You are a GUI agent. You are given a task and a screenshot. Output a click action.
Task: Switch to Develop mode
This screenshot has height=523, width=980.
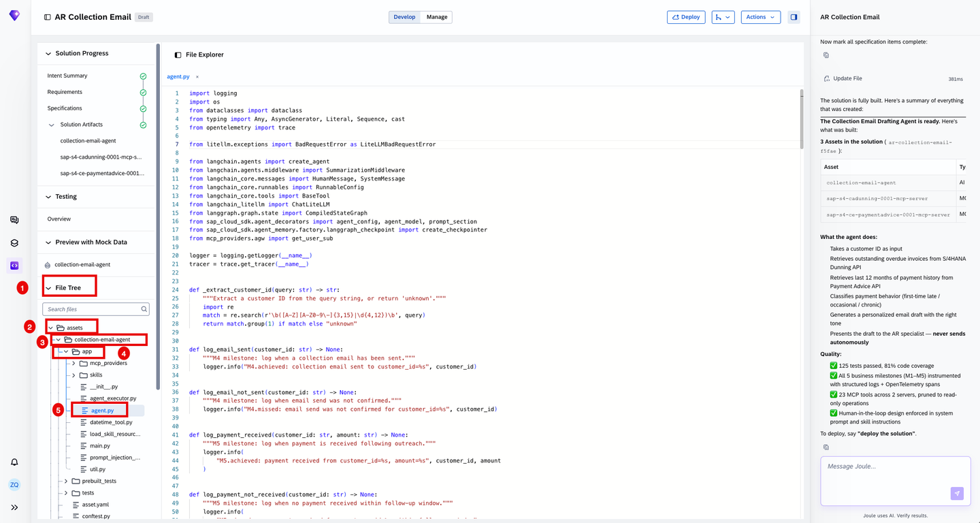[x=404, y=17]
